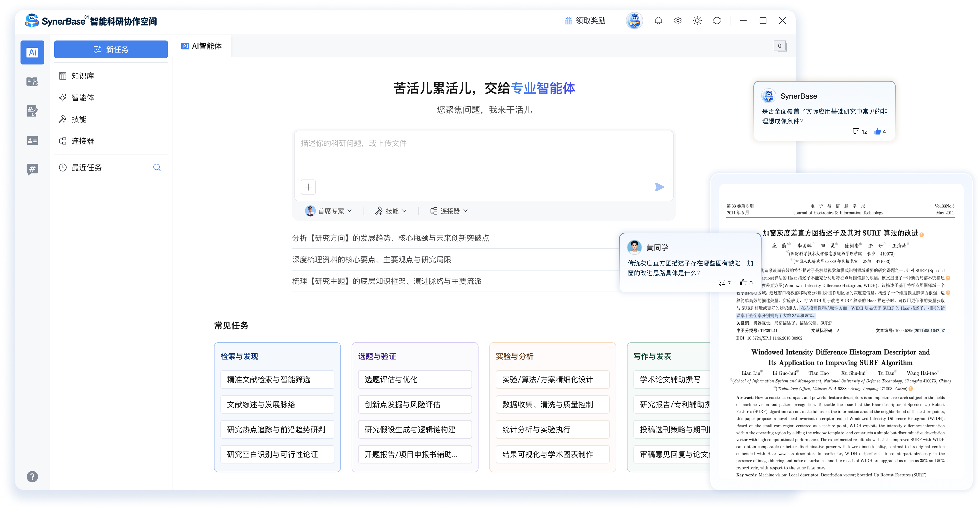Select 选题评估与优化 task
The width and height of the screenshot is (980, 510).
(x=415, y=379)
